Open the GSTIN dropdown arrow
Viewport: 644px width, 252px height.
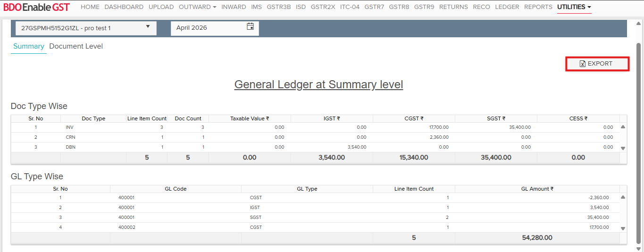click(148, 26)
